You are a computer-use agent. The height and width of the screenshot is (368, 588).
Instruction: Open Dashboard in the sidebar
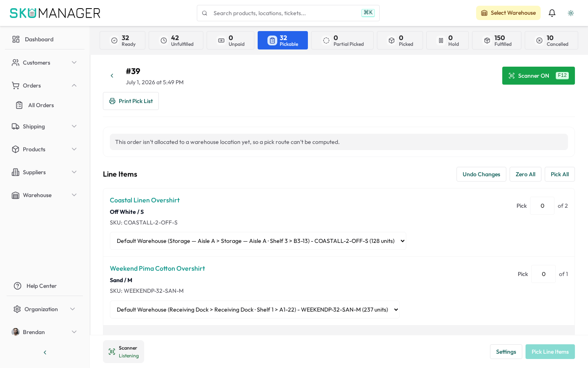tap(45, 39)
